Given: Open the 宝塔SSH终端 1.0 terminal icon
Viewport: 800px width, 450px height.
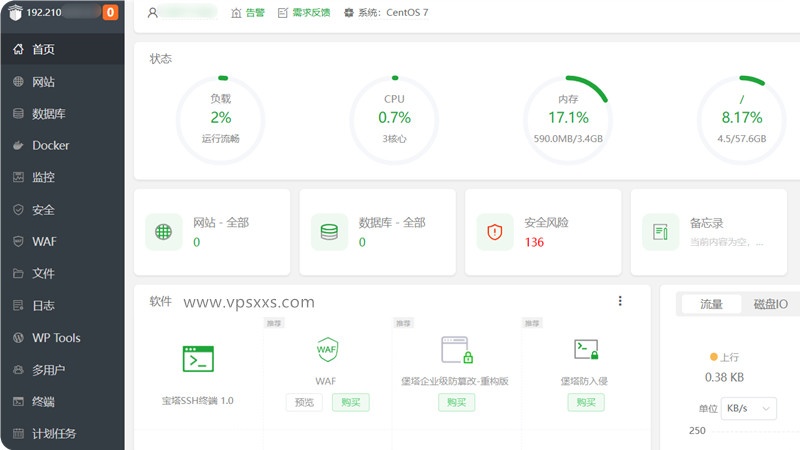Looking at the screenshot, I should (198, 359).
